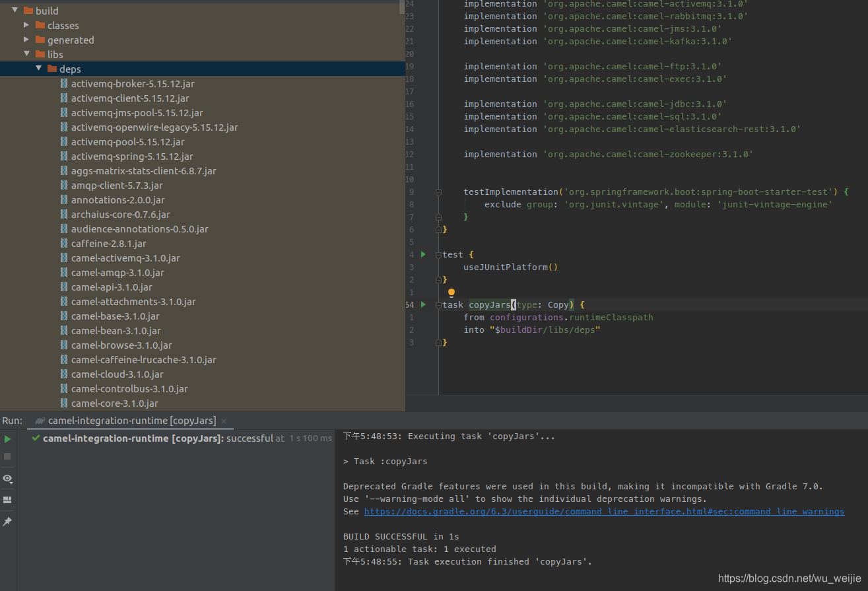Click the jar icon of camel-api-3.1.0.jar

coord(64,287)
